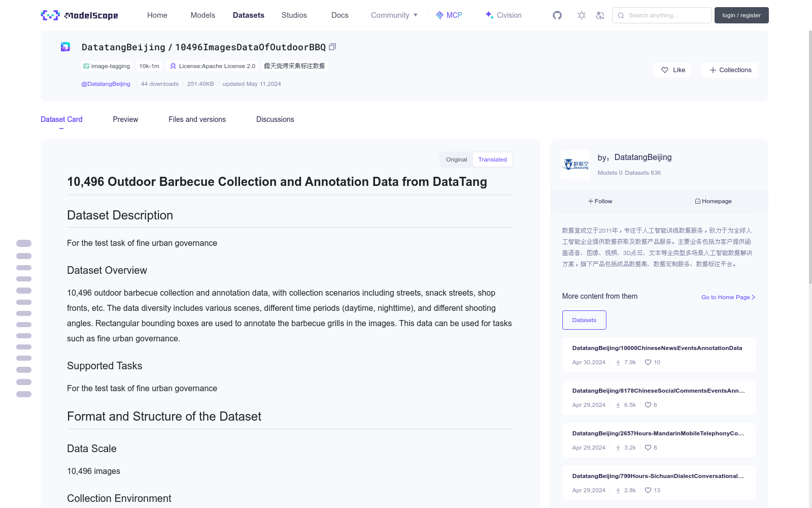Click the DatatangBeijing organization avatar logo
The height and width of the screenshot is (508, 812).
[x=576, y=164]
